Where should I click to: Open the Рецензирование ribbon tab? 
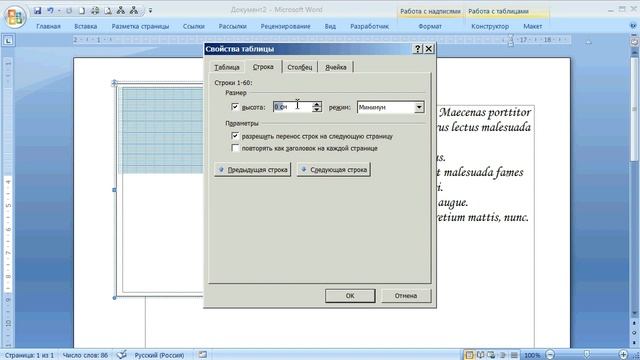(x=285, y=26)
